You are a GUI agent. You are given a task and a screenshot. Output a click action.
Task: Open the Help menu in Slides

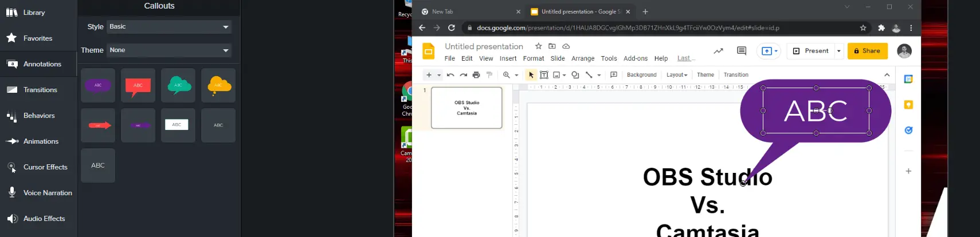661,58
